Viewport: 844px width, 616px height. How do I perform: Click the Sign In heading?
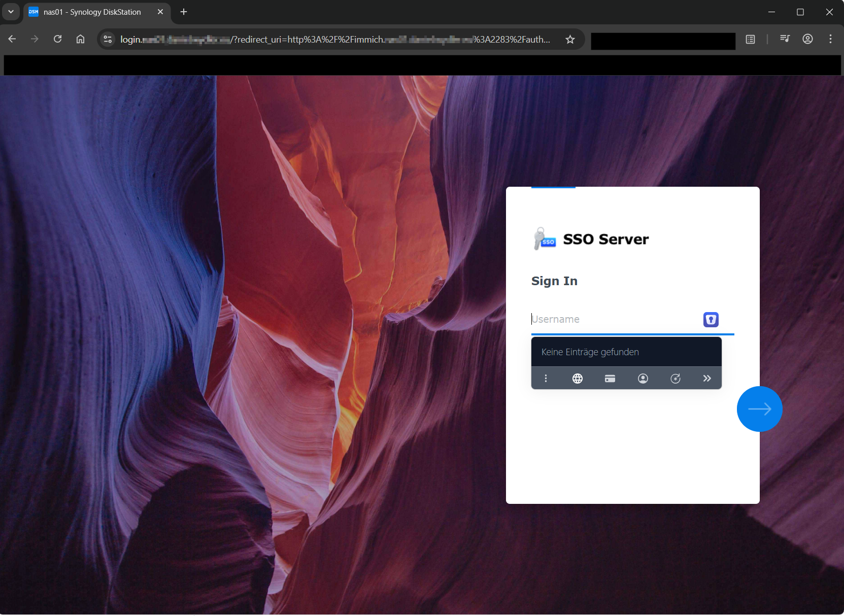pyautogui.click(x=554, y=281)
